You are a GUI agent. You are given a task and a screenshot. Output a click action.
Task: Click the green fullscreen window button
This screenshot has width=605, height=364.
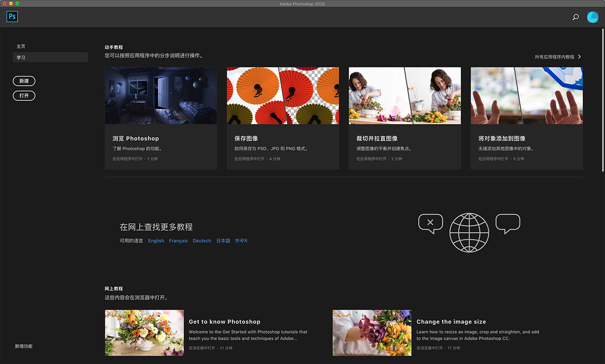[x=17, y=4]
